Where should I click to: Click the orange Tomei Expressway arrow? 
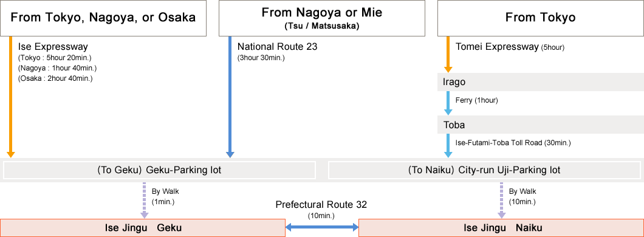pyautogui.click(x=448, y=54)
